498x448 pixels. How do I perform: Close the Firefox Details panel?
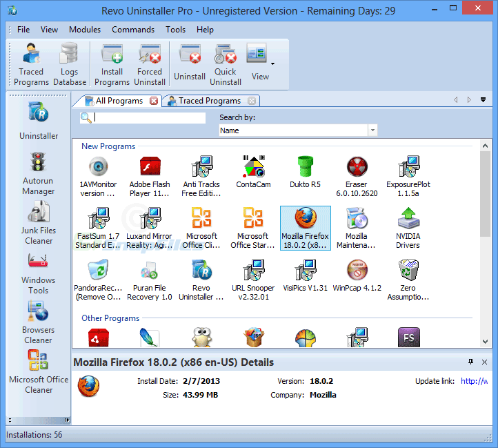pyautogui.click(x=484, y=362)
